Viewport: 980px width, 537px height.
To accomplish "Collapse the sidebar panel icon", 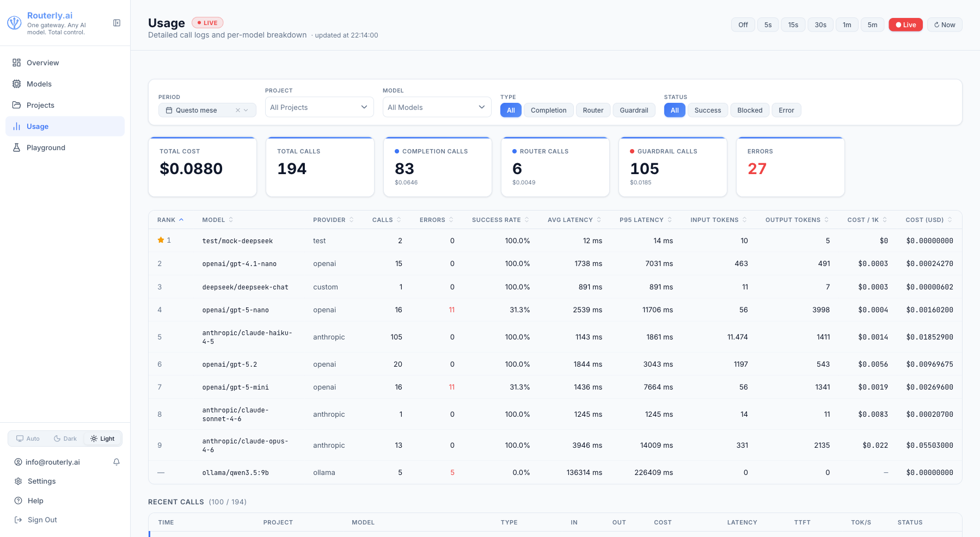I will coord(117,23).
